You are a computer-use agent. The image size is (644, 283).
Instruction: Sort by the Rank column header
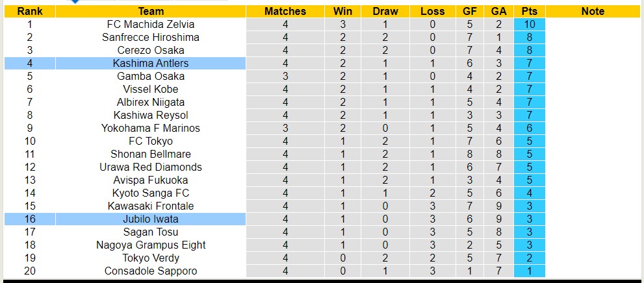[x=30, y=11]
